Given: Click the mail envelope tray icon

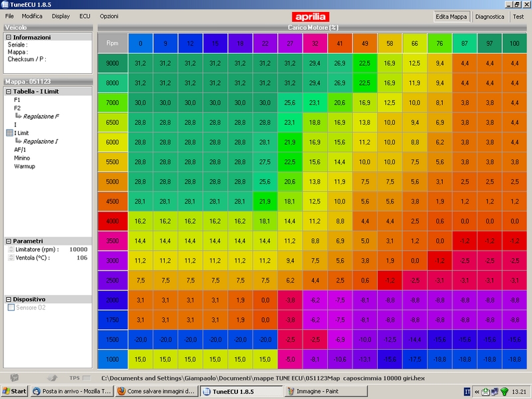Looking at the screenshot, I should (485, 392).
